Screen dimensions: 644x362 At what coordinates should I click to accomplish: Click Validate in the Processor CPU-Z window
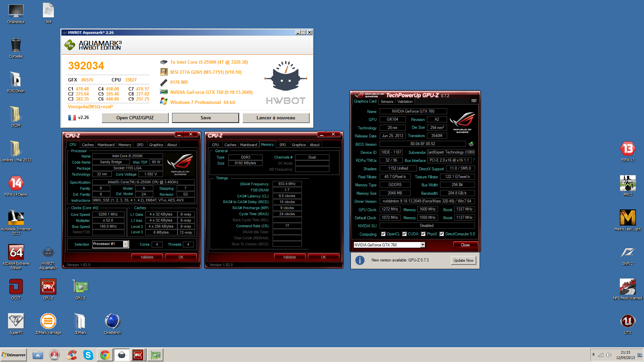pos(147,257)
